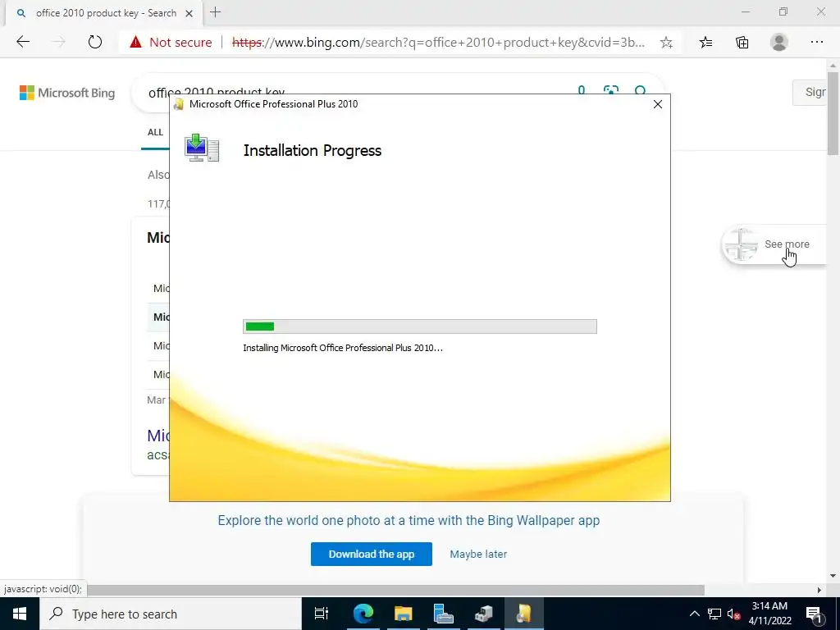Open the Office setup taskbar icon
Screen dimensions: 840x630
coord(524,614)
